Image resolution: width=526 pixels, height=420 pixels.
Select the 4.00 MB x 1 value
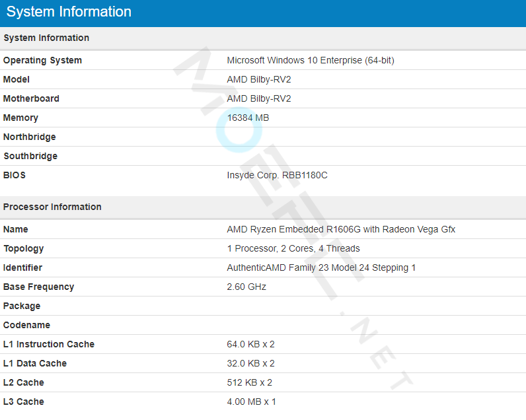[x=251, y=402]
